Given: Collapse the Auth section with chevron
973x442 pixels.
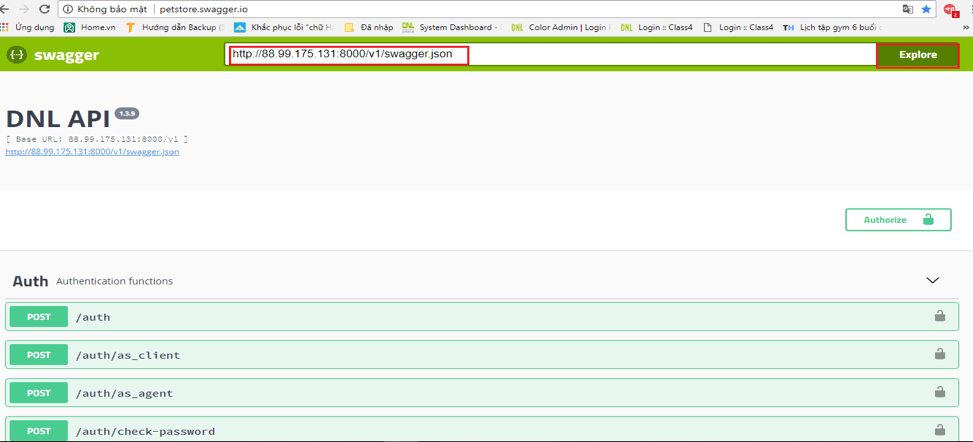Looking at the screenshot, I should (932, 281).
